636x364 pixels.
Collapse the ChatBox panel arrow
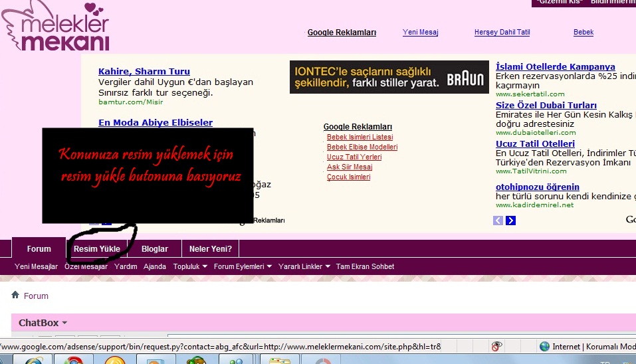point(64,323)
